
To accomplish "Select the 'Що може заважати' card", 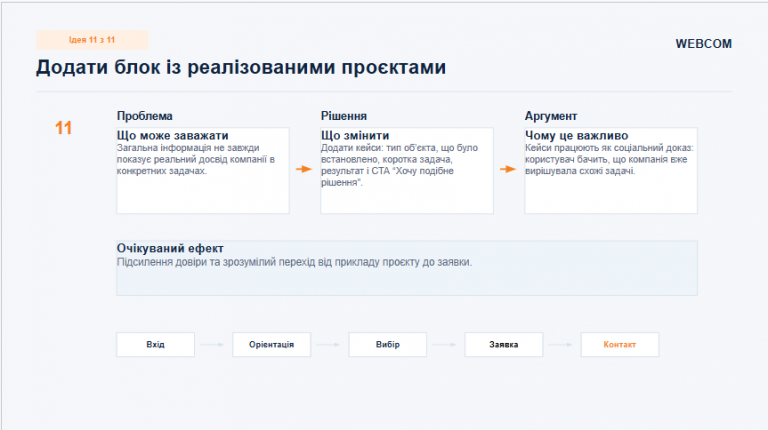I will point(203,170).
